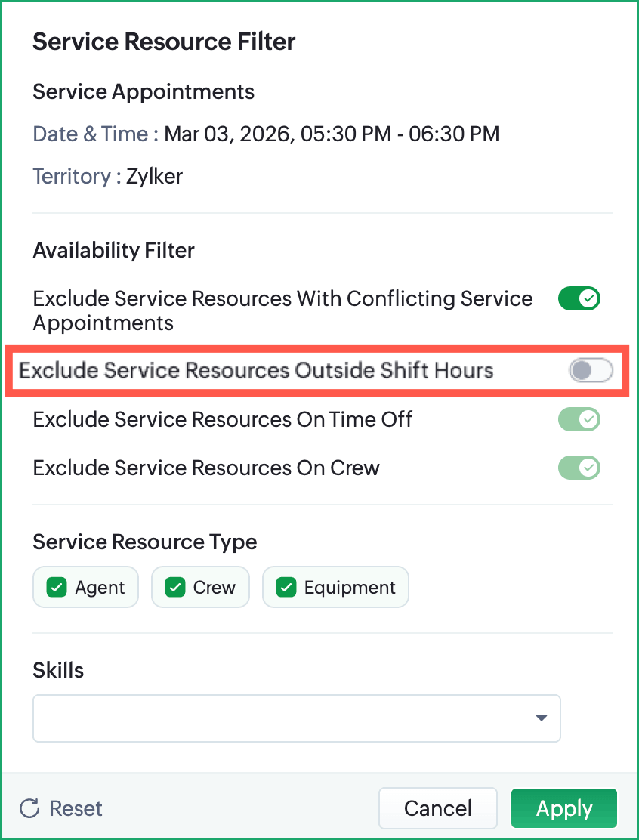Switch off Exclude Resources On Crew toggle
639x840 pixels.
pyautogui.click(x=579, y=468)
